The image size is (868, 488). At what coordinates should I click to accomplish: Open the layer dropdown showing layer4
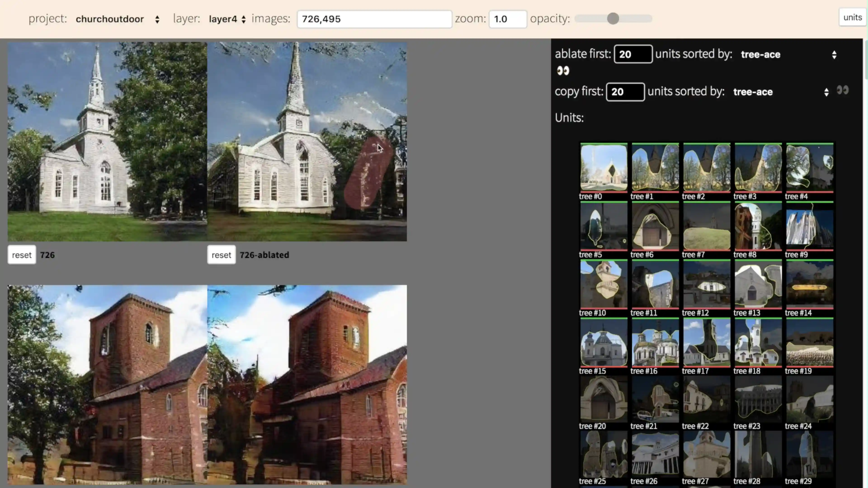click(227, 19)
